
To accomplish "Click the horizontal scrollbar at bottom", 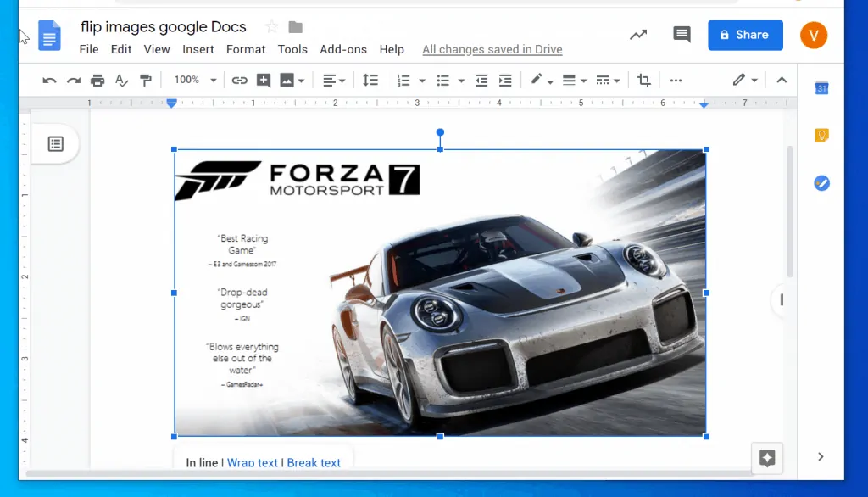I will click(390, 474).
